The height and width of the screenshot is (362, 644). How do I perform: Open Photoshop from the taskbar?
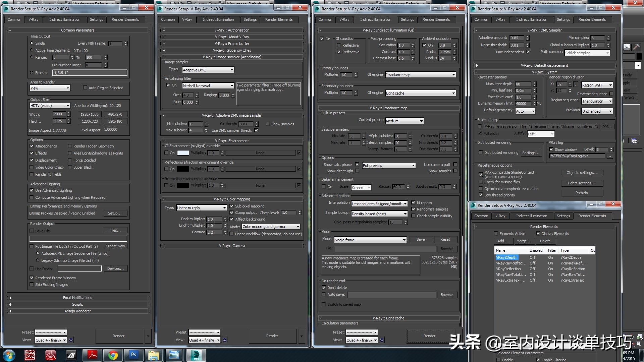(x=133, y=355)
